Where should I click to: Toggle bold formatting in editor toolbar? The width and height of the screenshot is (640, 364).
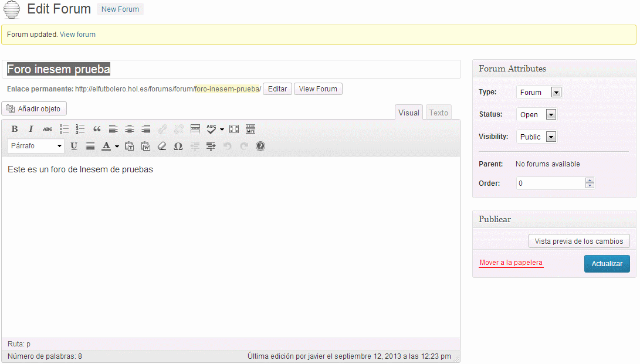tap(15, 129)
